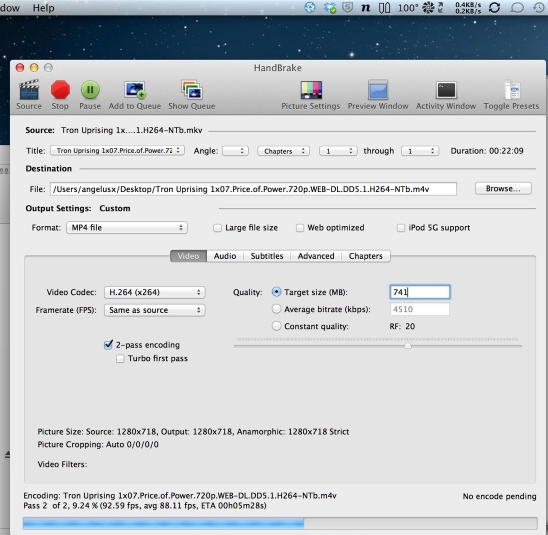This screenshot has height=535, width=548.
Task: Click the 'RF: 20' value text
Action: 402,326
